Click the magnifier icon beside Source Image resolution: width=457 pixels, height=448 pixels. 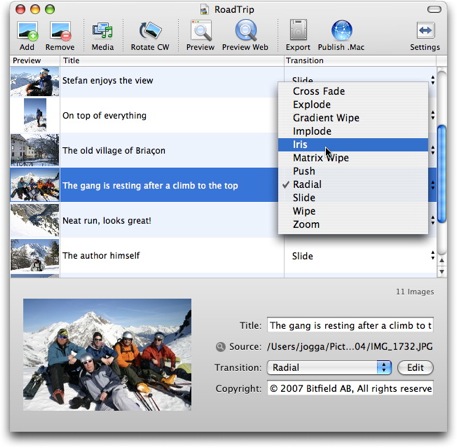pos(220,347)
